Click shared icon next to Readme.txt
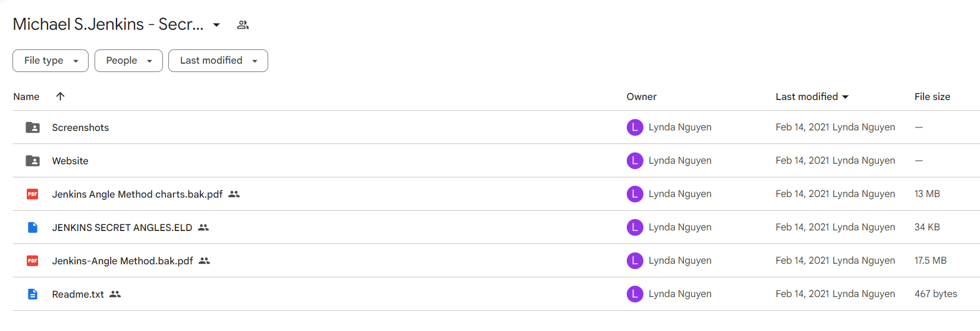Screen dimensions: 980x331 click(115, 294)
